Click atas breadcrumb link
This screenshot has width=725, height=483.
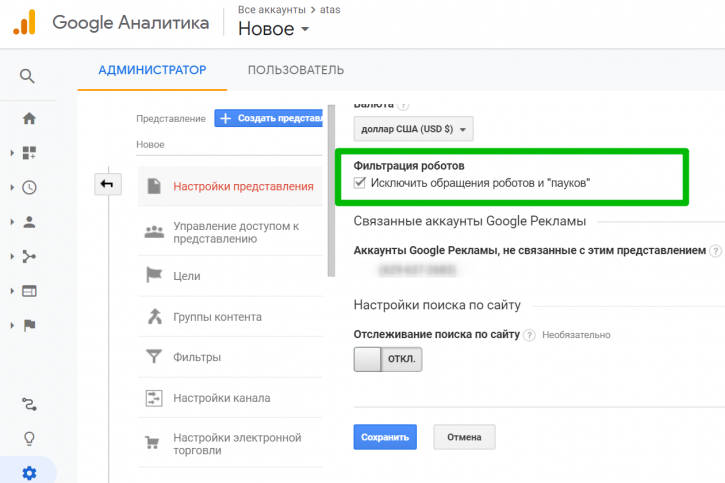point(330,10)
